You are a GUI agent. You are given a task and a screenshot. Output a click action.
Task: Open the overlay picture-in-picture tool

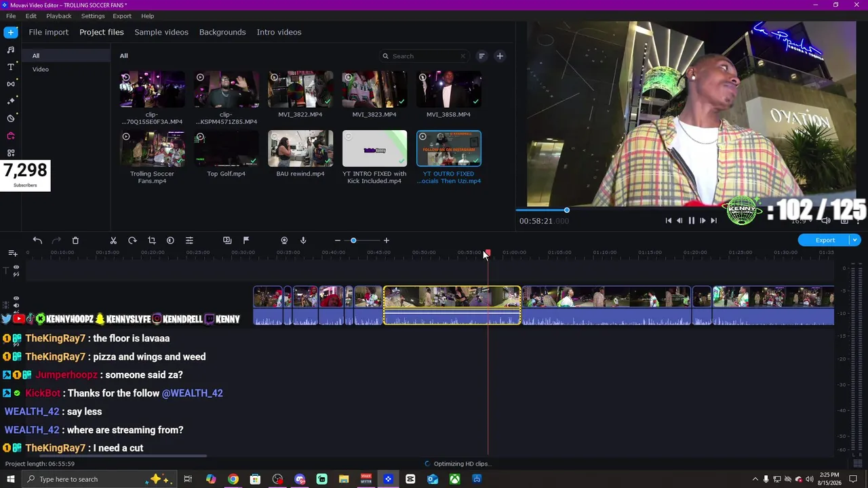click(227, 241)
